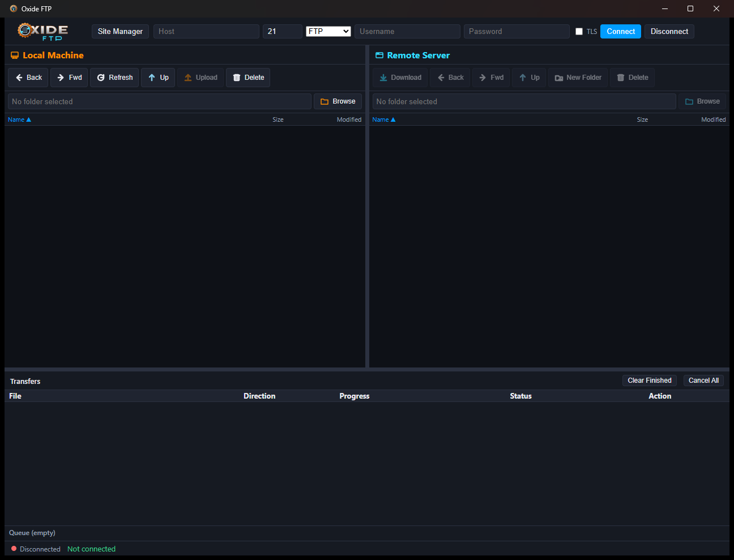The width and height of the screenshot is (734, 560).
Task: Refresh the local file list
Action: [114, 78]
